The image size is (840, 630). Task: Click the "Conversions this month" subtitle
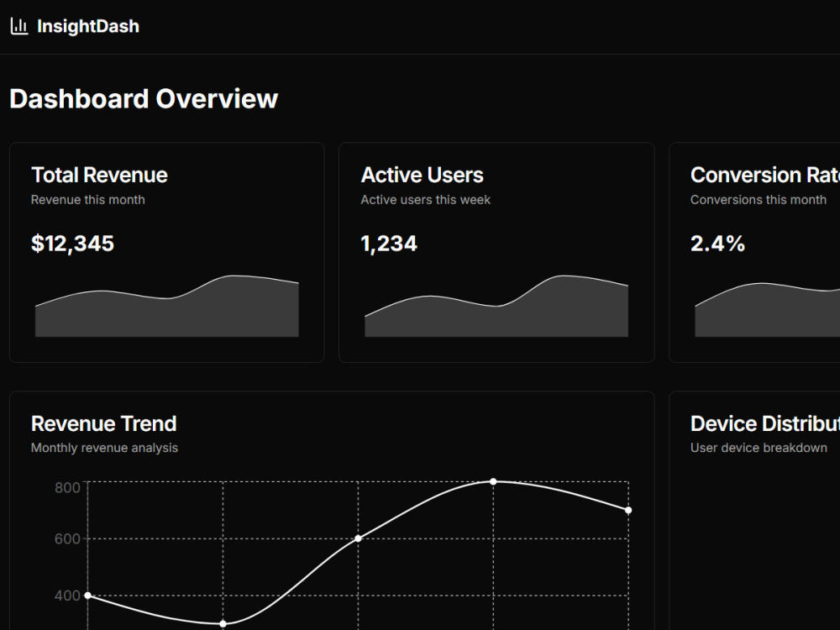[758, 200]
